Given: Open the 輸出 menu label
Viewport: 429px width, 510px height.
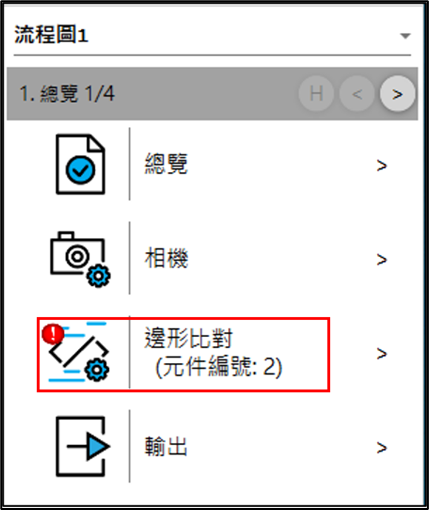Looking at the screenshot, I should (166, 446).
